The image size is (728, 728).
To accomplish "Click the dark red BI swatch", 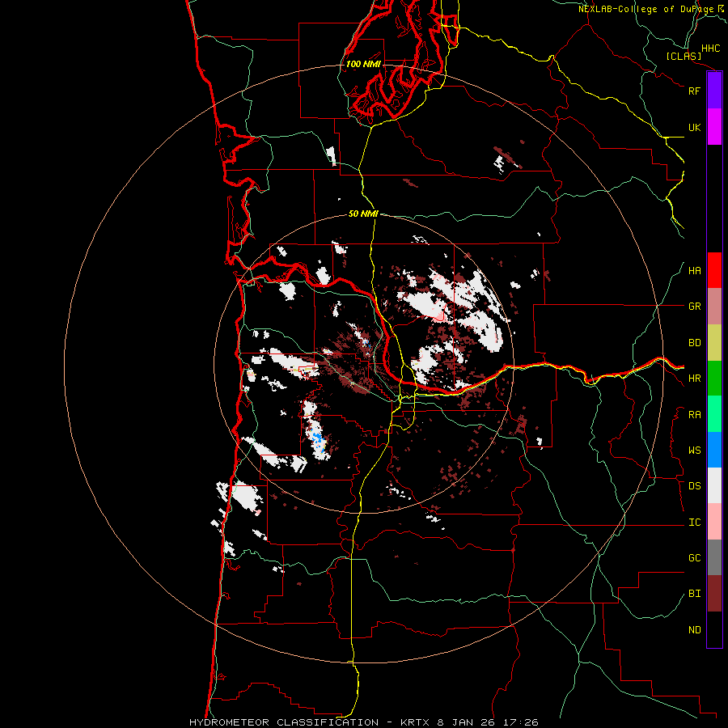I will point(714,593).
